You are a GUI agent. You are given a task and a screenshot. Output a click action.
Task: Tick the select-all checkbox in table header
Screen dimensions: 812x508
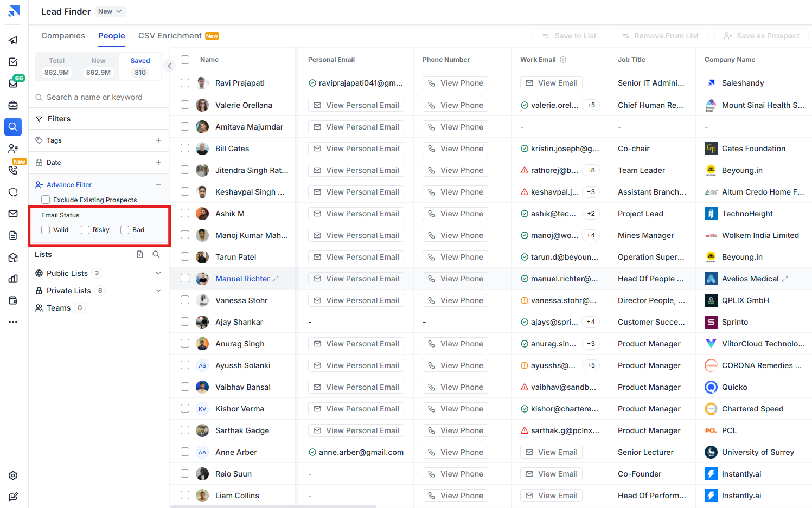click(185, 60)
